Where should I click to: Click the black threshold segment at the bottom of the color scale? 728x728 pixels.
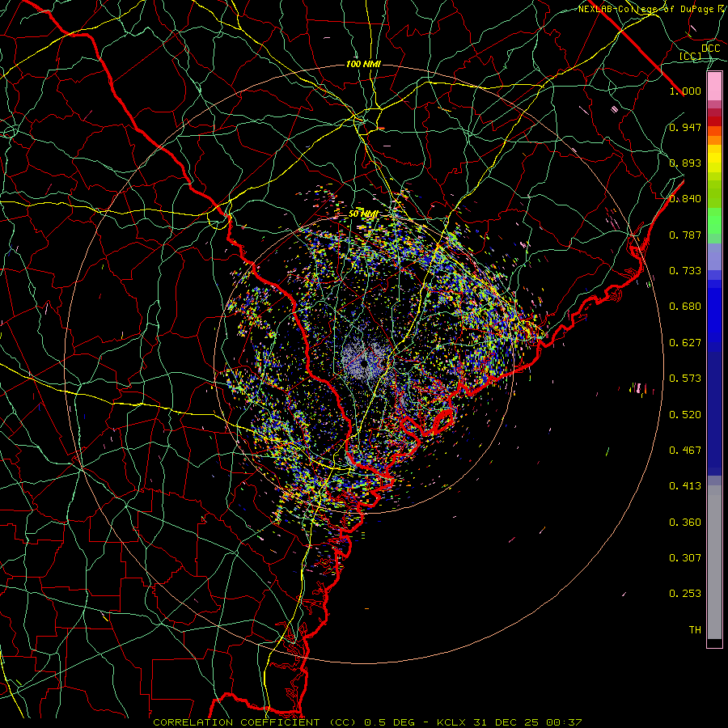coord(714,642)
